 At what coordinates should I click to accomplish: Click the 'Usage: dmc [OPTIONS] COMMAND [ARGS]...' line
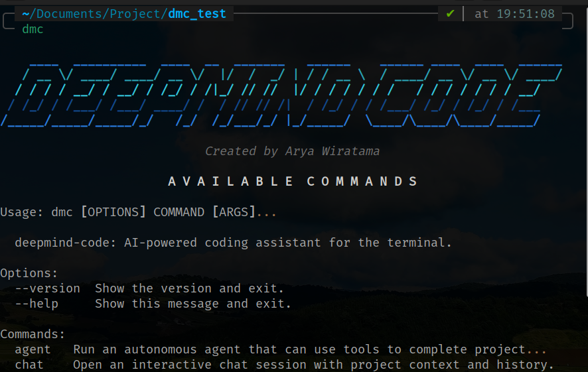[139, 212]
